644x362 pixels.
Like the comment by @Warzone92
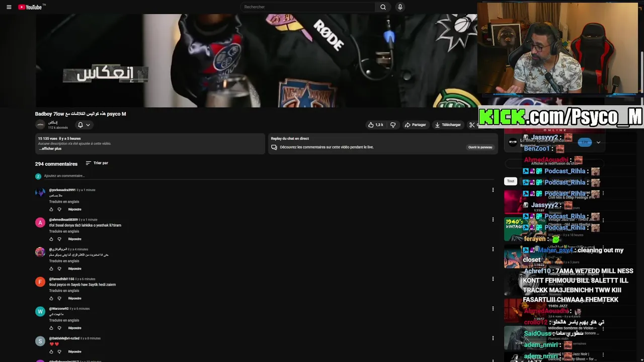coord(51,328)
